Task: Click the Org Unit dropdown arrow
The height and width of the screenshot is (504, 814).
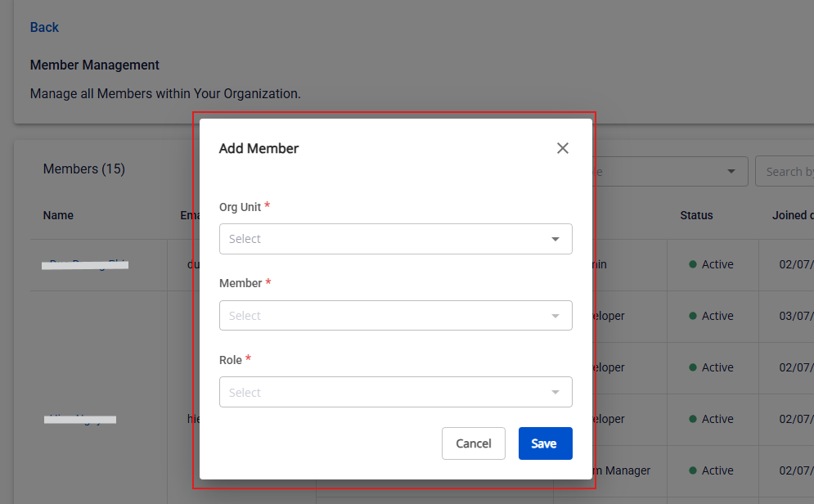Action: [555, 239]
